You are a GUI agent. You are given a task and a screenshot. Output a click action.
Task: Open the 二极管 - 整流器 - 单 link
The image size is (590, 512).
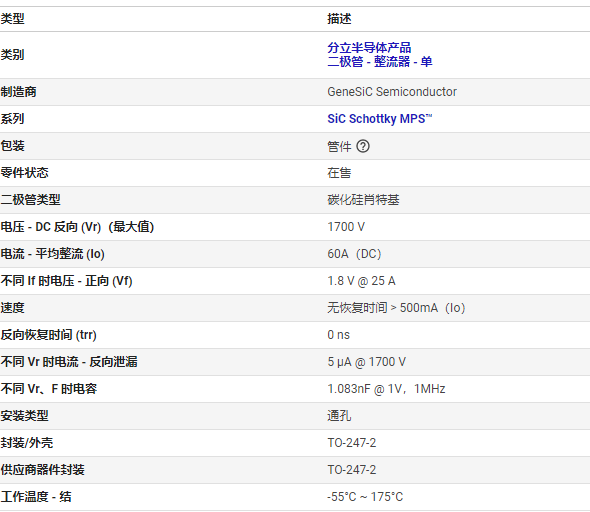pos(380,61)
